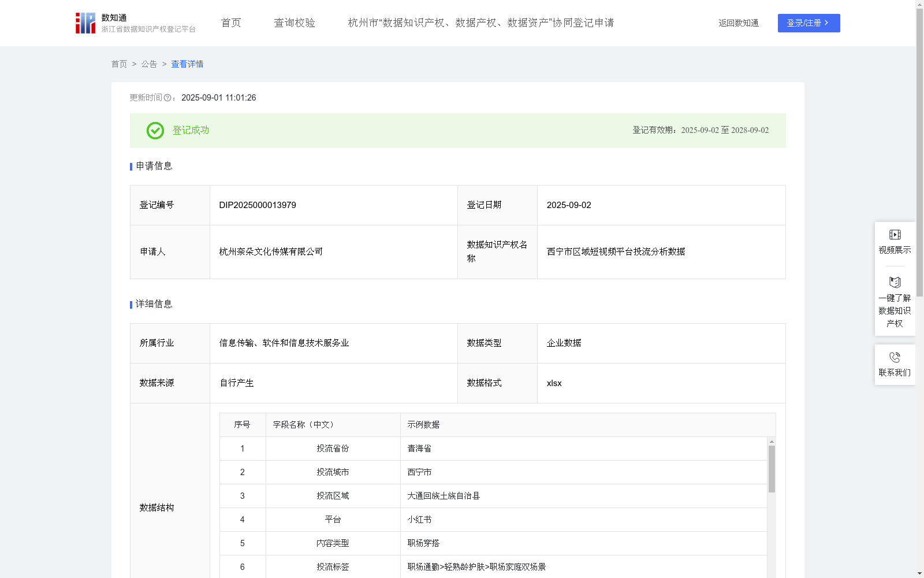This screenshot has height=578, width=924.
Task: Click applicant 杭州奈朵文化传媒有限公司
Action: tap(271, 251)
